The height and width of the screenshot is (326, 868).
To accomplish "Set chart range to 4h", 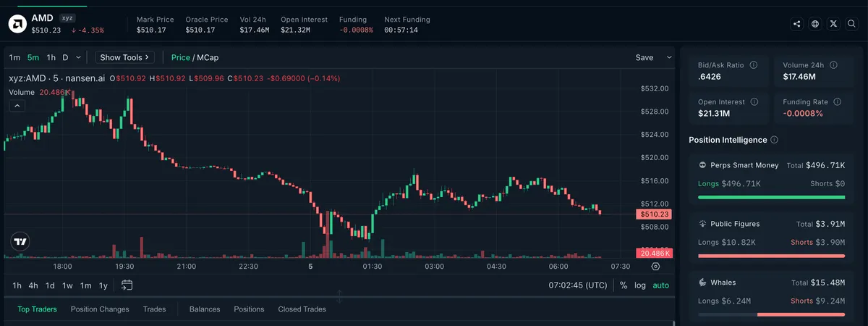I will 33,285.
